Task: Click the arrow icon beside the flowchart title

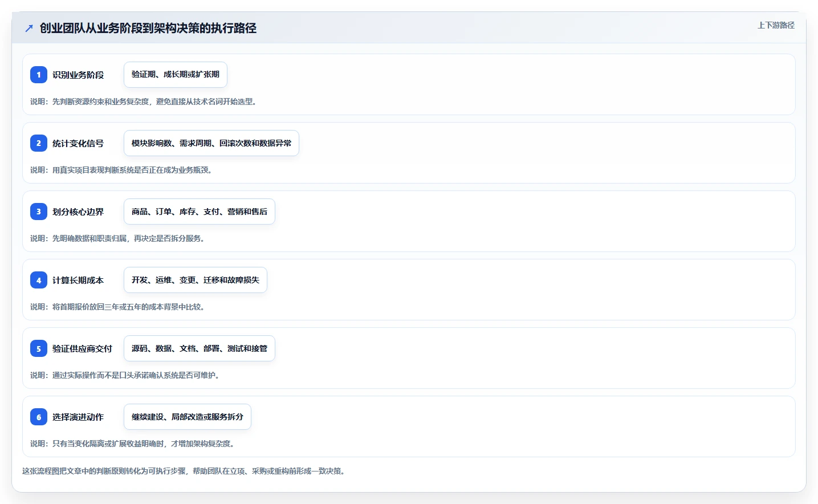Action: (29, 28)
